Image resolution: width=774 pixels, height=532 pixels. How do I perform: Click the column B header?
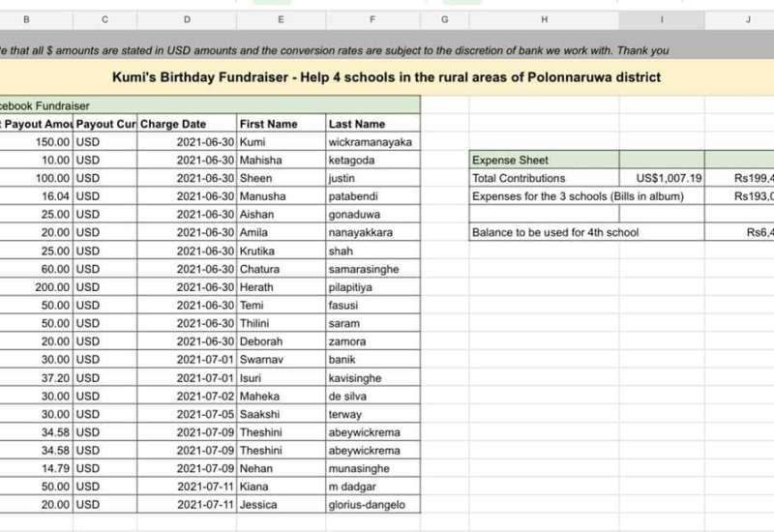(x=26, y=19)
